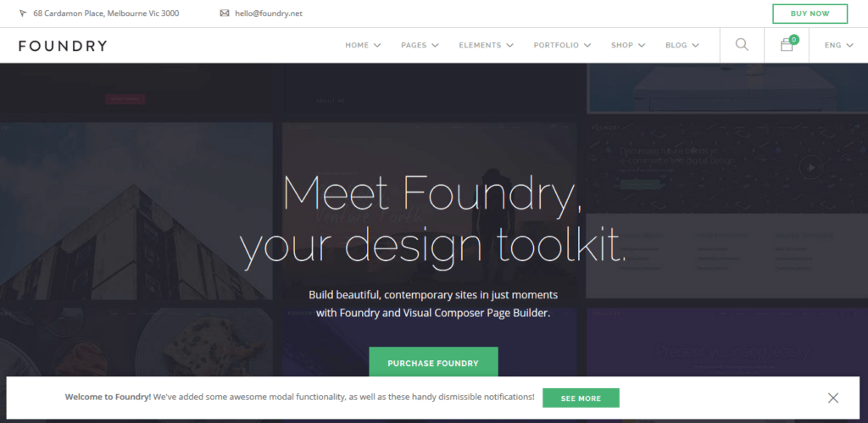Expand the PAGES menu dropdown
Screen dimensions: 868x423
pyautogui.click(x=420, y=46)
